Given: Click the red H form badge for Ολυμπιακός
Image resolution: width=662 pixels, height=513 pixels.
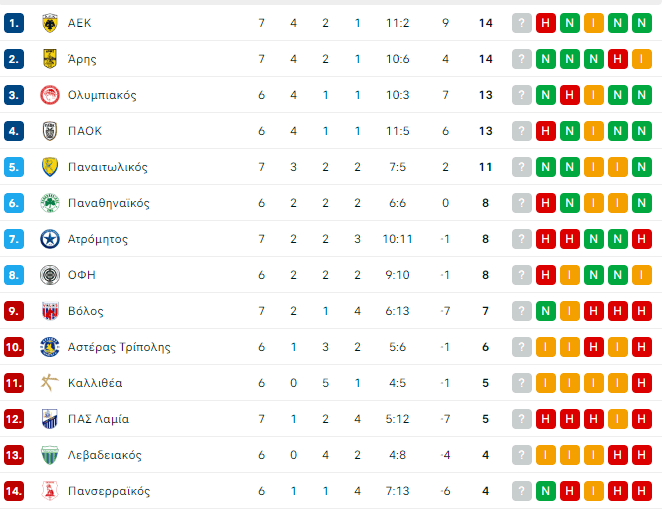Looking at the screenshot, I should click(x=570, y=95).
